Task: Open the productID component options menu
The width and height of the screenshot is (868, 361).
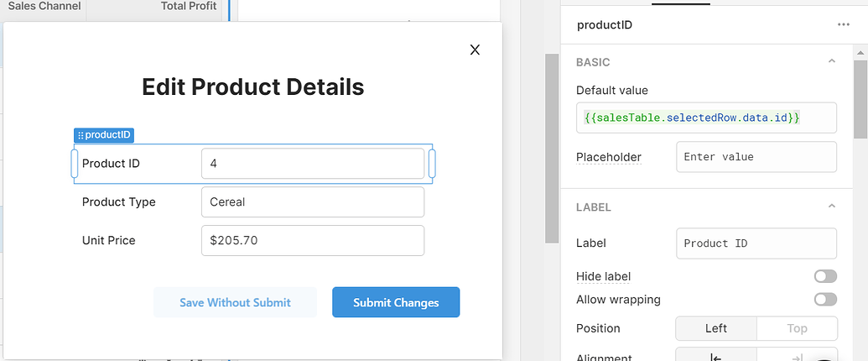Action: pyautogui.click(x=843, y=24)
